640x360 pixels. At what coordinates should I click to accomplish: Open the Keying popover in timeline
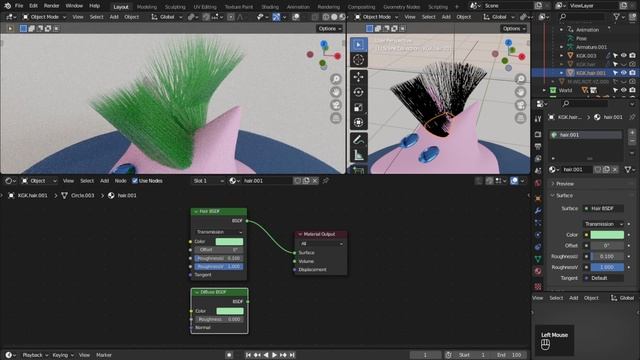click(x=63, y=355)
